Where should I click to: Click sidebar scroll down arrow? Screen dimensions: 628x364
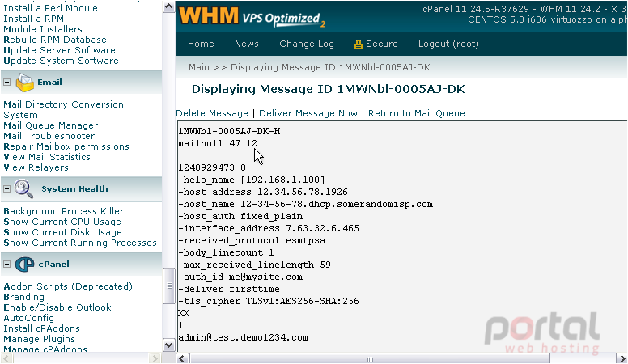(x=168, y=345)
